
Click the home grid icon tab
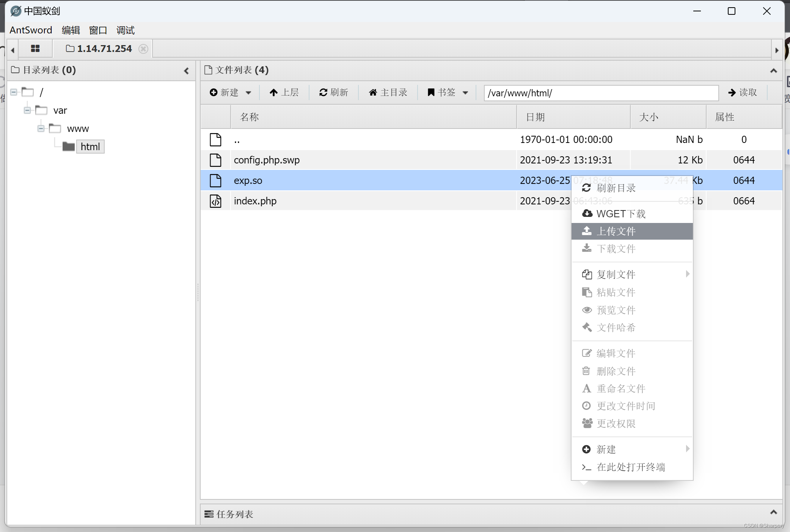pyautogui.click(x=35, y=49)
